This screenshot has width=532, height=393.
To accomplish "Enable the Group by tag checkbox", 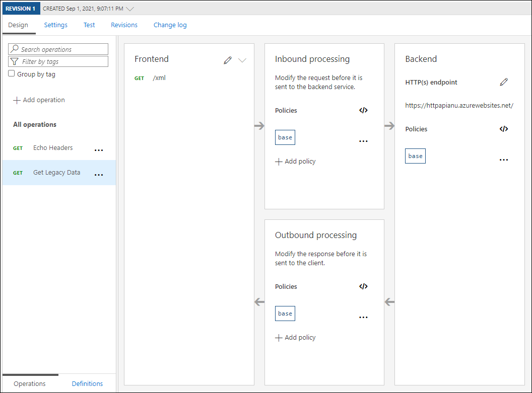I will click(x=11, y=73).
